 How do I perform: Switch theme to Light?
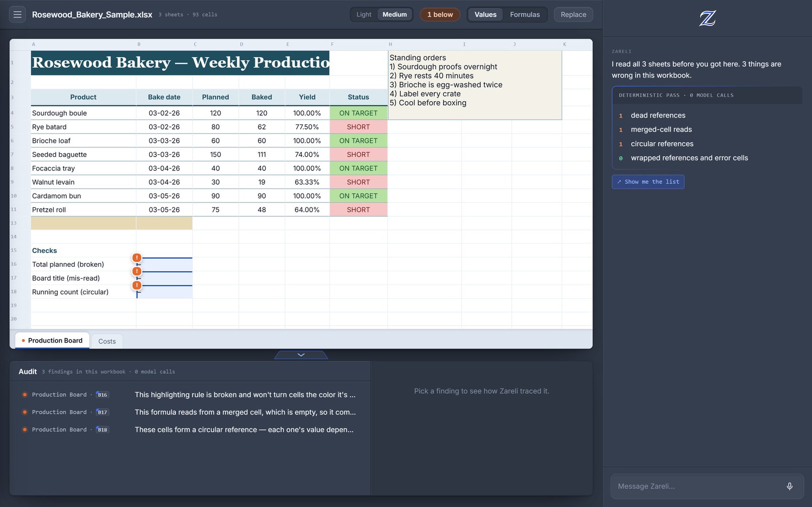tap(363, 14)
